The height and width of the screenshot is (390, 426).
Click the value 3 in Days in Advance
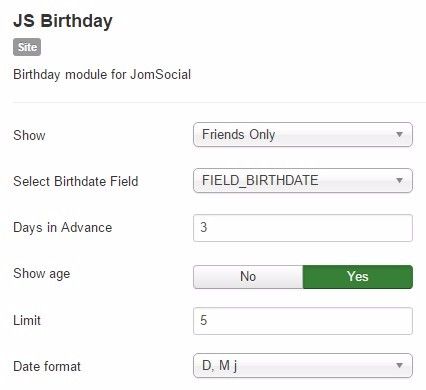point(204,227)
